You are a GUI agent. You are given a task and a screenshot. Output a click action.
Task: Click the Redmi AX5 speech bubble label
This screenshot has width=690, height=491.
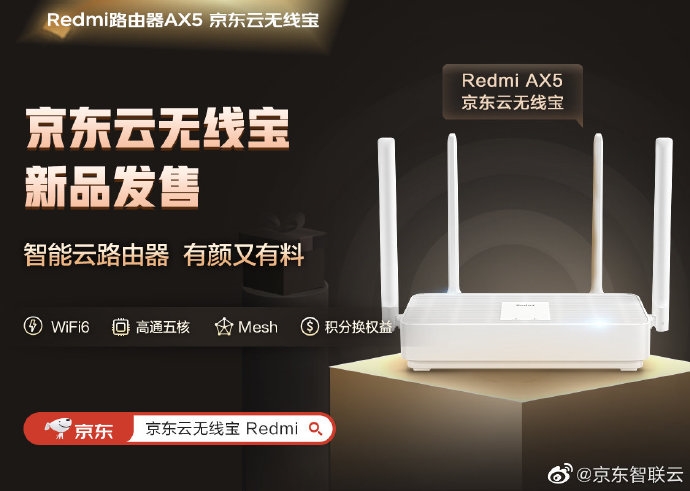[513, 92]
